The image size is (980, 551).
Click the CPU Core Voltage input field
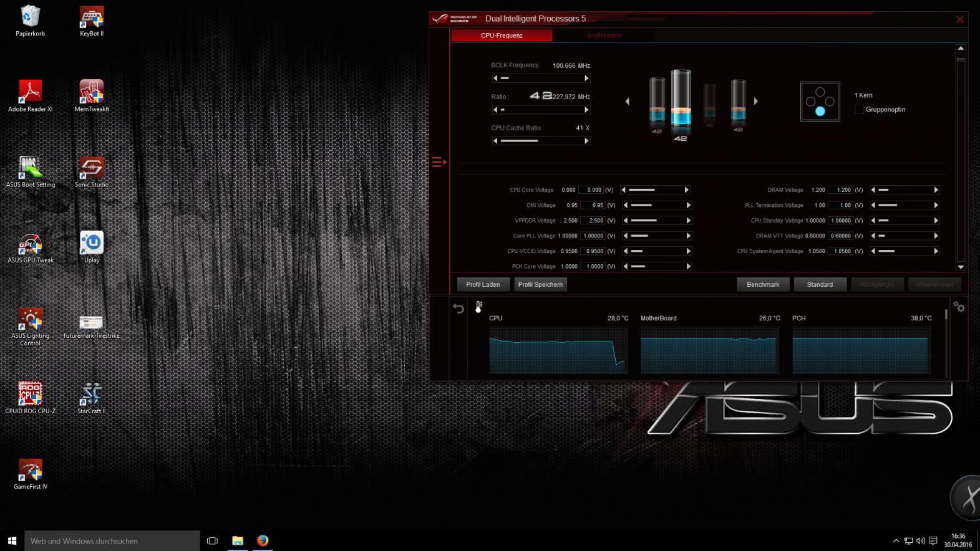click(x=591, y=189)
